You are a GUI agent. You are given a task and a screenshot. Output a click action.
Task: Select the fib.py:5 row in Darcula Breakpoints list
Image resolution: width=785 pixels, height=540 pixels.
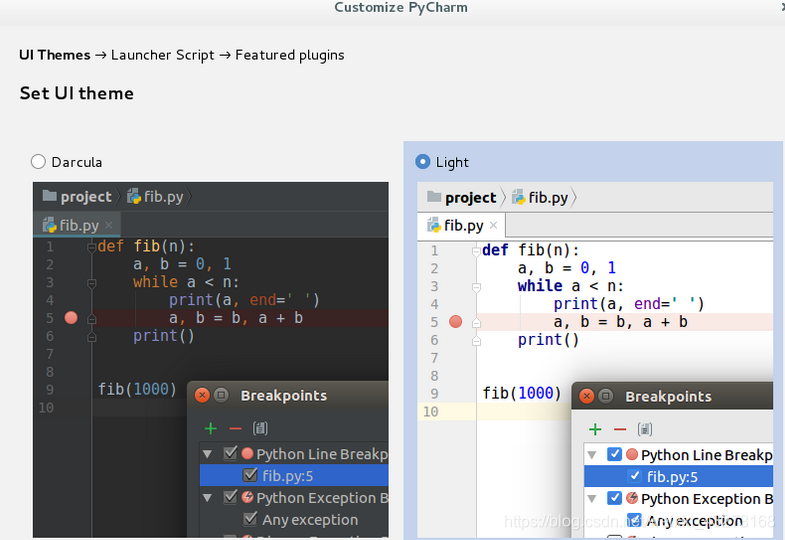(x=294, y=475)
